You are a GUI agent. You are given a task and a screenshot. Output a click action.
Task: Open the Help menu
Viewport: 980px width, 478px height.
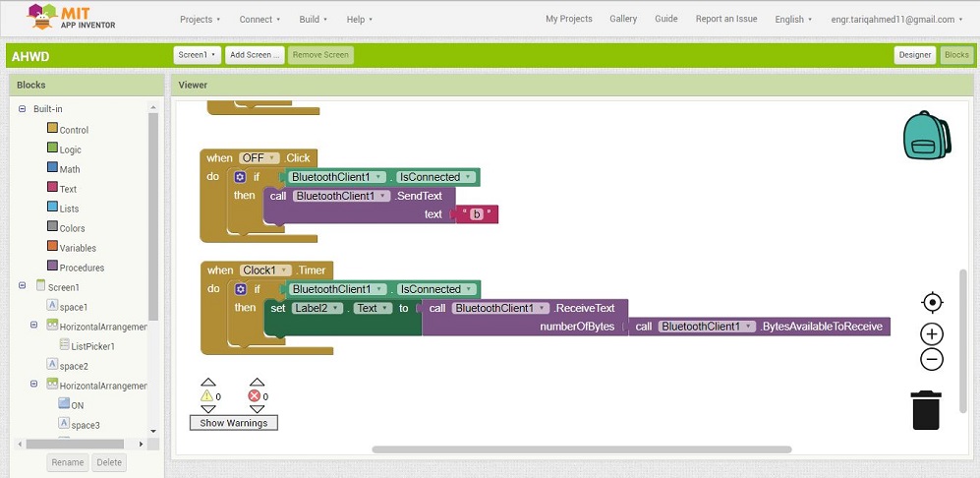click(x=360, y=20)
